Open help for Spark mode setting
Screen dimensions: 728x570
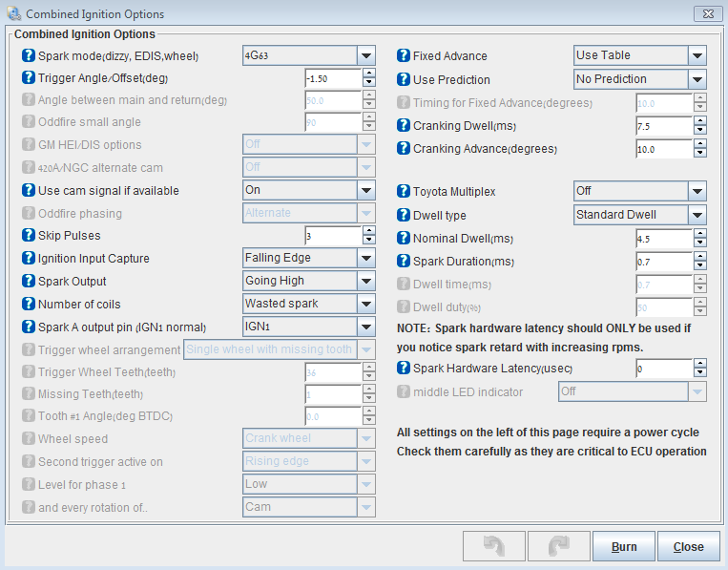click(29, 55)
